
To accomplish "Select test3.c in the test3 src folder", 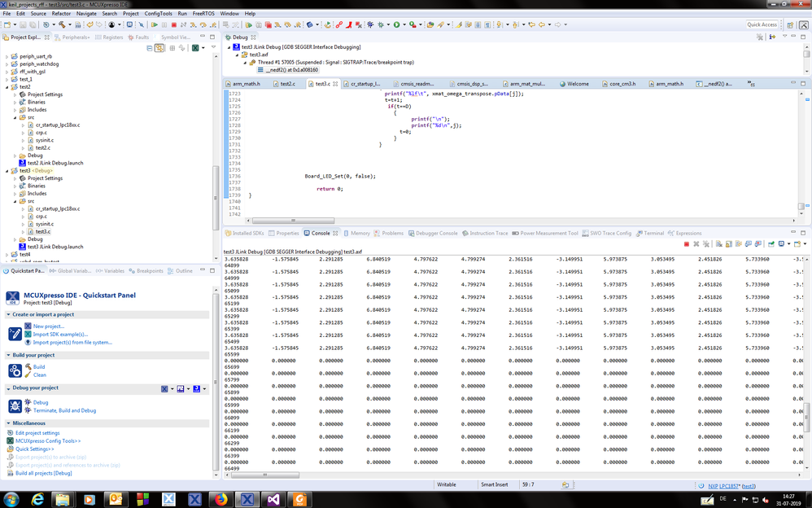I will coord(43,232).
